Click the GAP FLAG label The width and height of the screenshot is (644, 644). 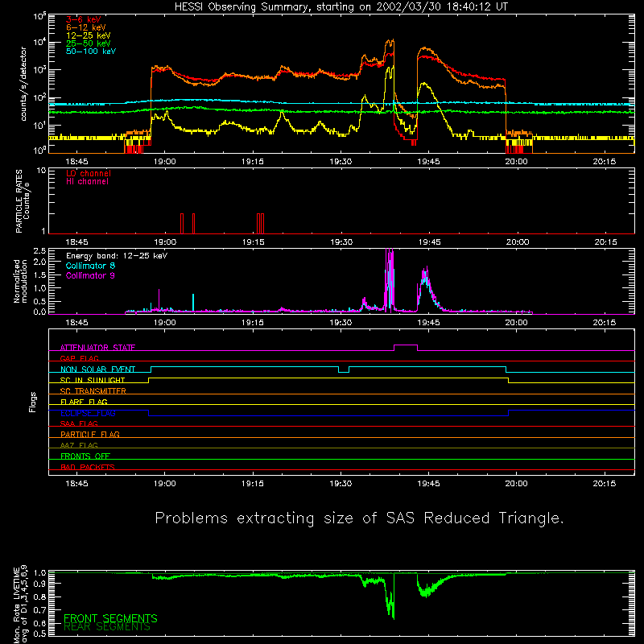coord(79,358)
